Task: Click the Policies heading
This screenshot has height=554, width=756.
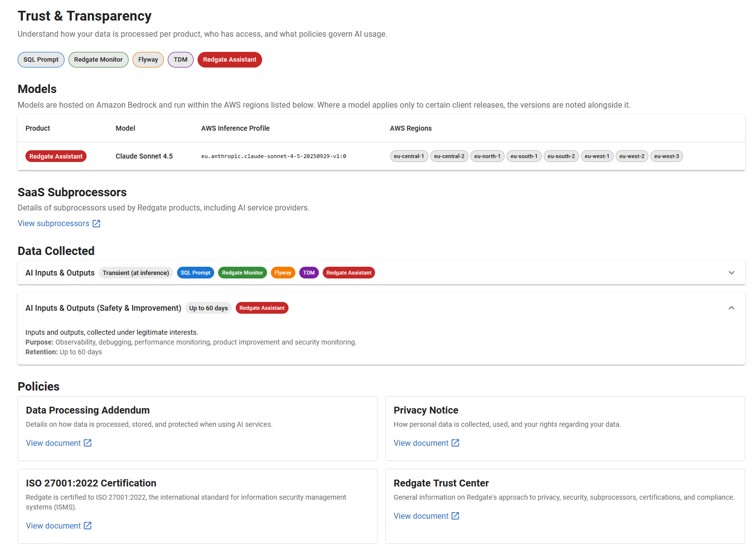Action: click(39, 387)
